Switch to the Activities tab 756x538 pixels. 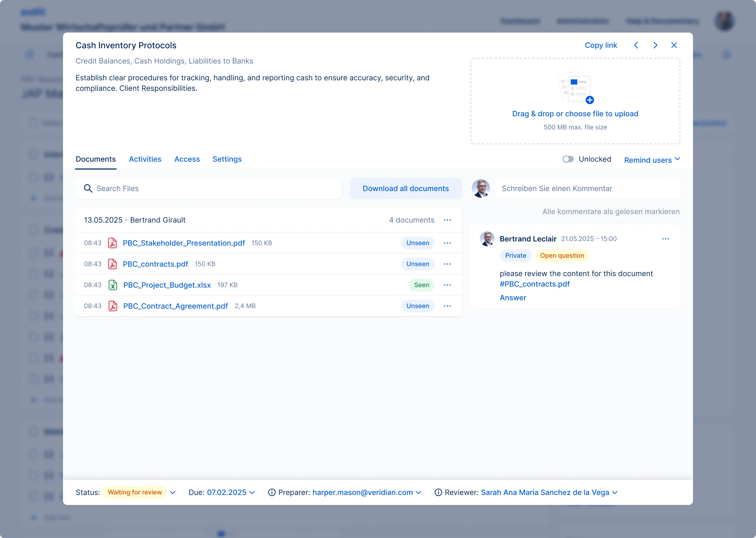pyautogui.click(x=145, y=159)
